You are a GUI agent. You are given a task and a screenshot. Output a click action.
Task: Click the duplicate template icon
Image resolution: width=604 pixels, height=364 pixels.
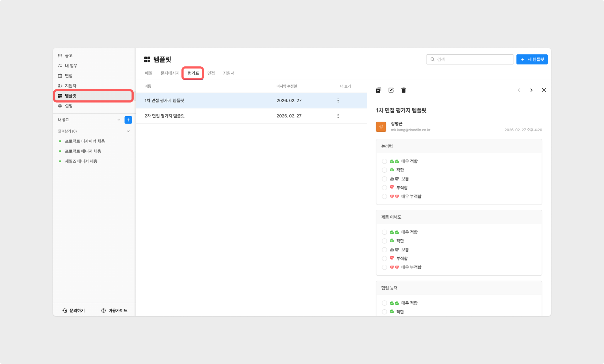click(x=378, y=90)
